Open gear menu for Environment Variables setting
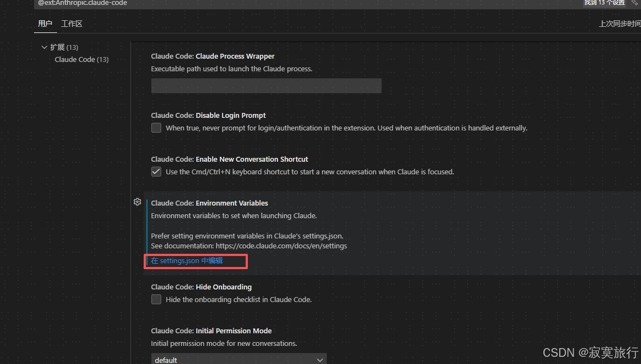Screen dimensions: 641x364 click(137, 202)
